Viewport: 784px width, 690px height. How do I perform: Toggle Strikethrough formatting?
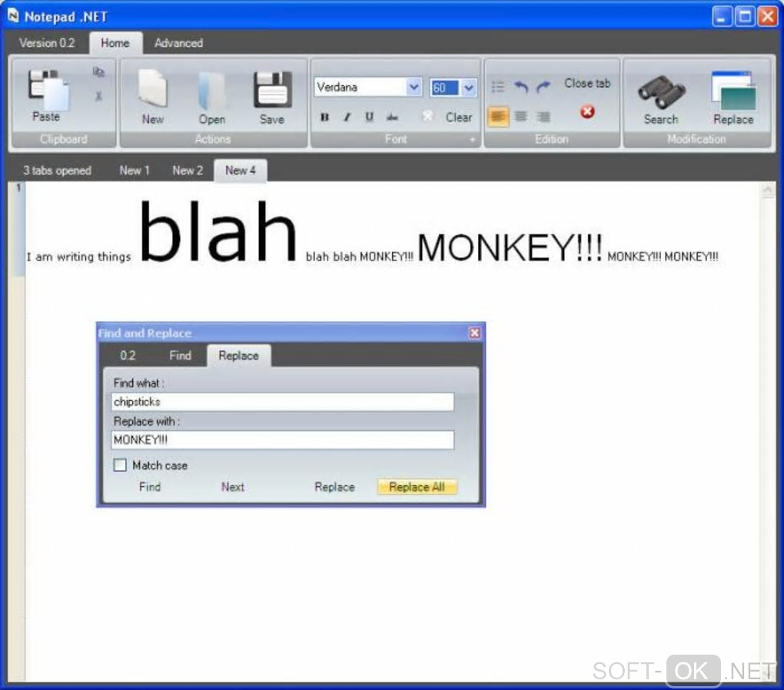tap(392, 117)
